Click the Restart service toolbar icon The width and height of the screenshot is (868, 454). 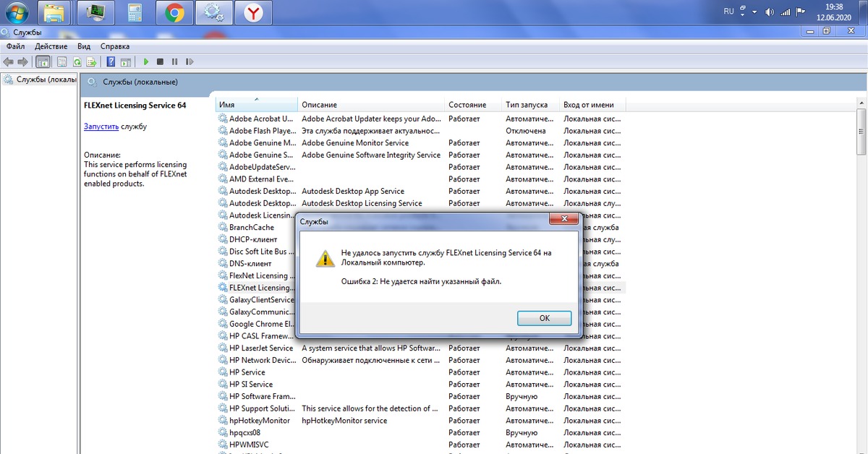click(x=189, y=62)
